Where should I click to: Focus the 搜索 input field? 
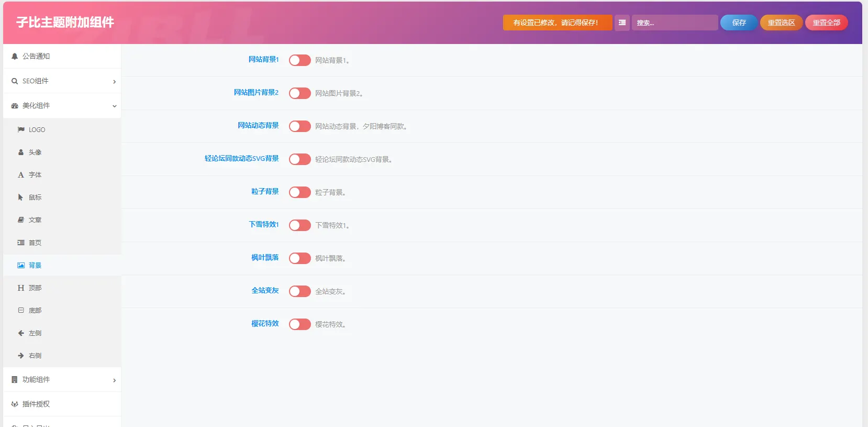point(675,23)
